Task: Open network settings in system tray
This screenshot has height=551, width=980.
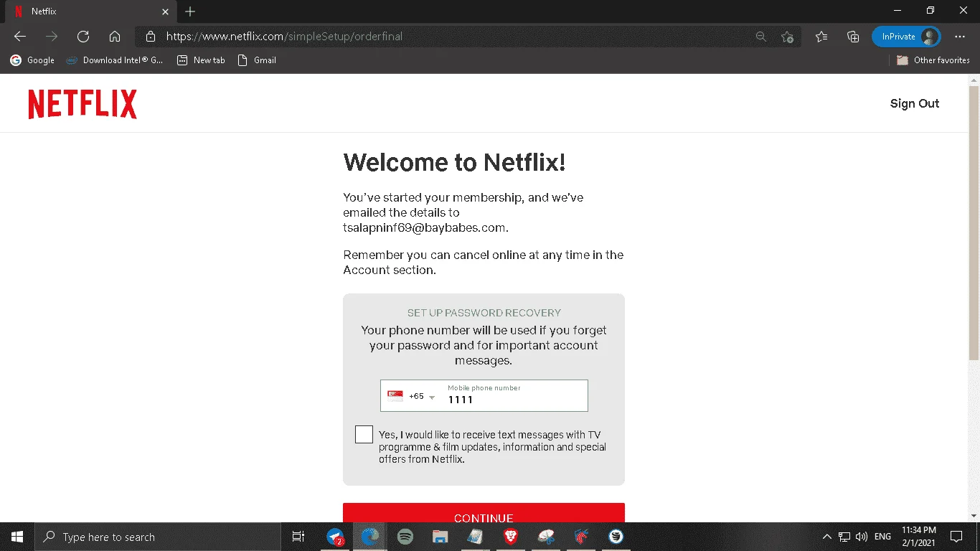Action: (844, 537)
